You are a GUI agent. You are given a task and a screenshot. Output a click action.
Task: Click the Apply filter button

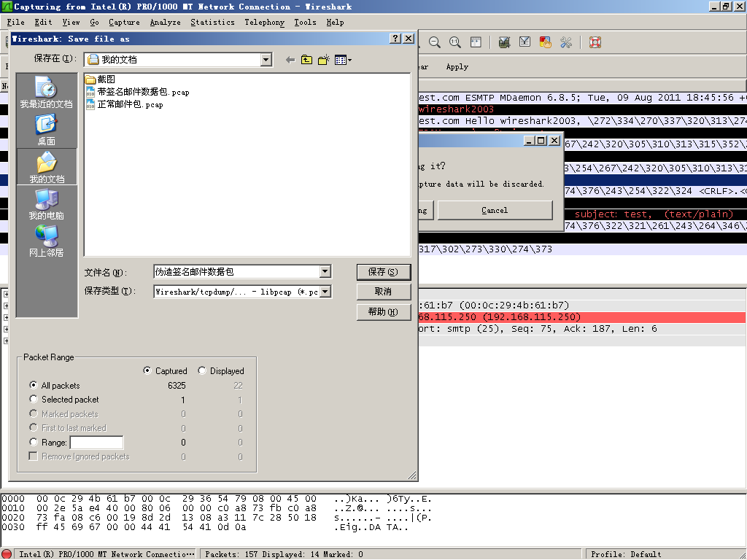pos(457,66)
